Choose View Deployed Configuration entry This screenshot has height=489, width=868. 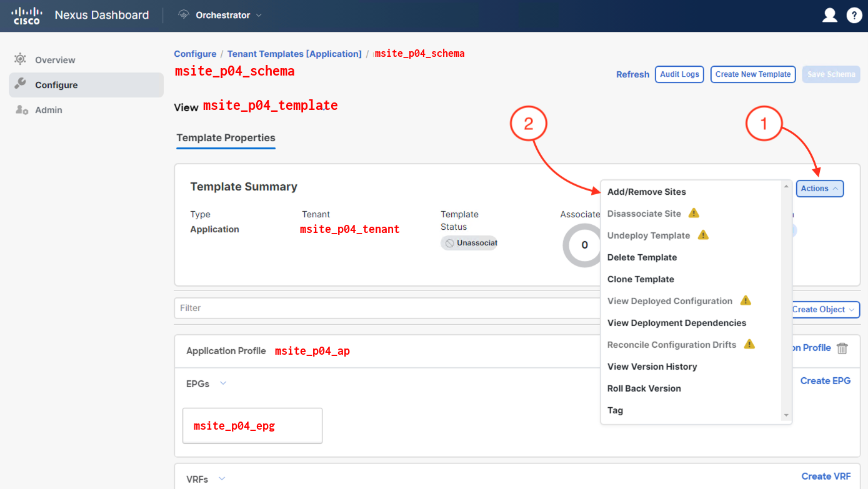(670, 301)
